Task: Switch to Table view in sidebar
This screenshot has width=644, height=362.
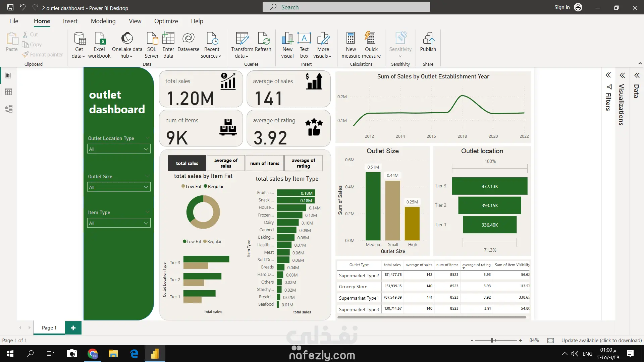Action: 9,92
